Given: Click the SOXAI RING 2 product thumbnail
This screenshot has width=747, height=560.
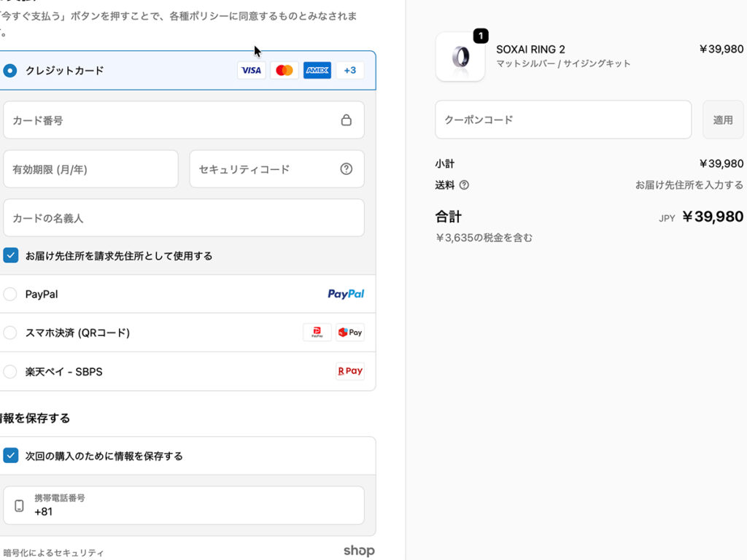Looking at the screenshot, I should 460,57.
